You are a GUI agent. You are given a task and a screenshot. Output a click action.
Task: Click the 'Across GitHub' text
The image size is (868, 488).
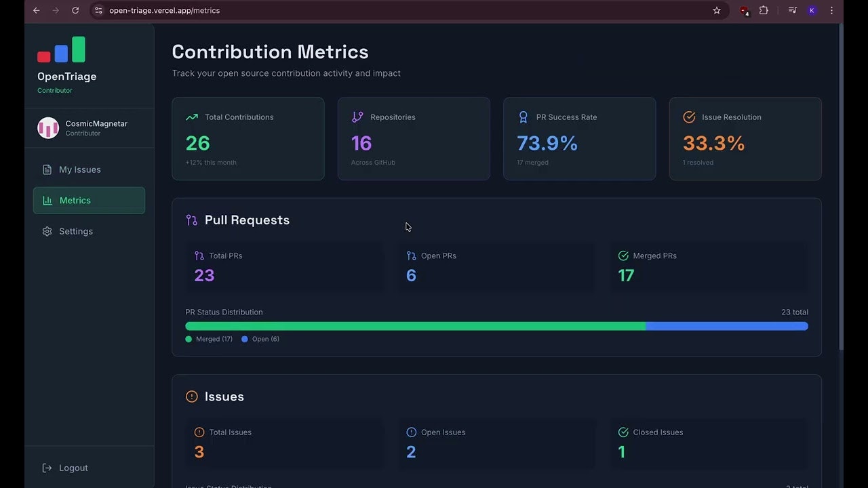[x=373, y=163]
